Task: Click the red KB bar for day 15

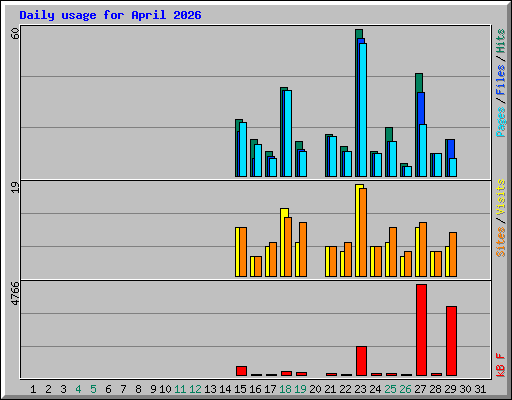Action: point(241,371)
